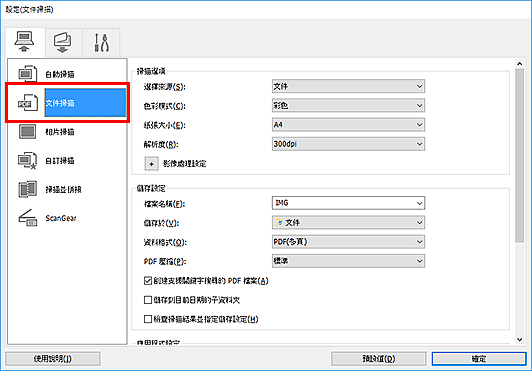Uncheck keyword-searchable PDF creation checkbox

148,281
